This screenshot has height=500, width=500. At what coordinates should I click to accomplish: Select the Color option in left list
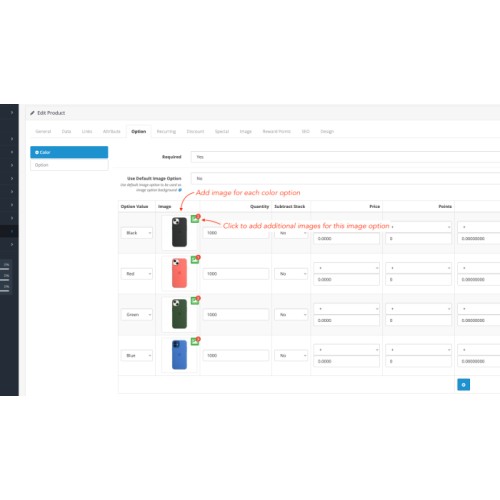pos(69,152)
